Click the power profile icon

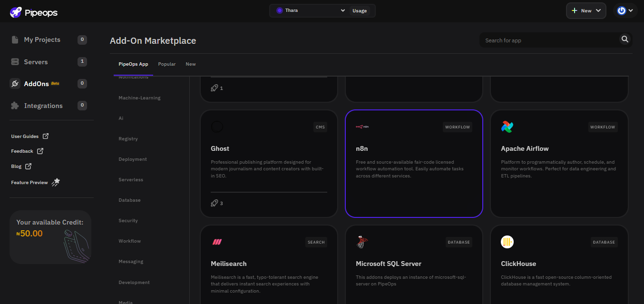(622, 10)
